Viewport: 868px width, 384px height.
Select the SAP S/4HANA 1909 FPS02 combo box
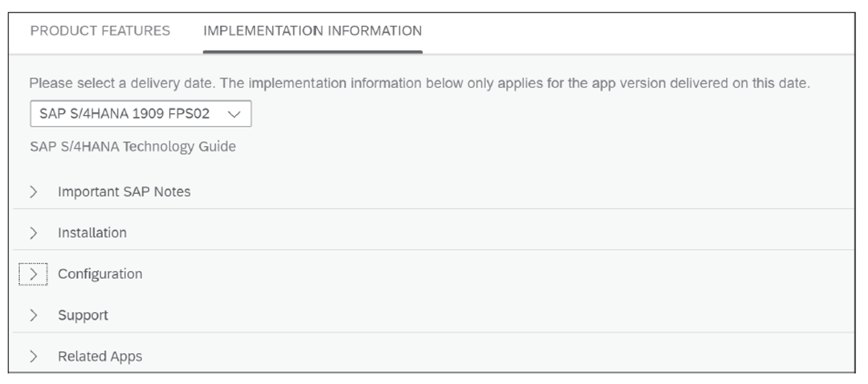(124, 114)
